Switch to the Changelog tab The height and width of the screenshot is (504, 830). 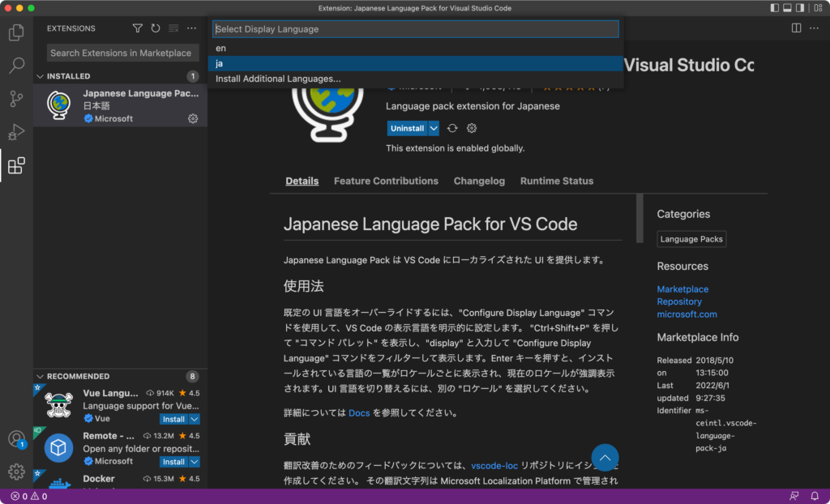(479, 181)
